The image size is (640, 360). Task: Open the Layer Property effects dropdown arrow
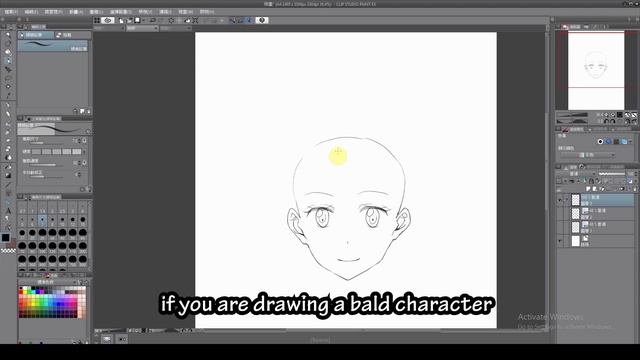631,142
